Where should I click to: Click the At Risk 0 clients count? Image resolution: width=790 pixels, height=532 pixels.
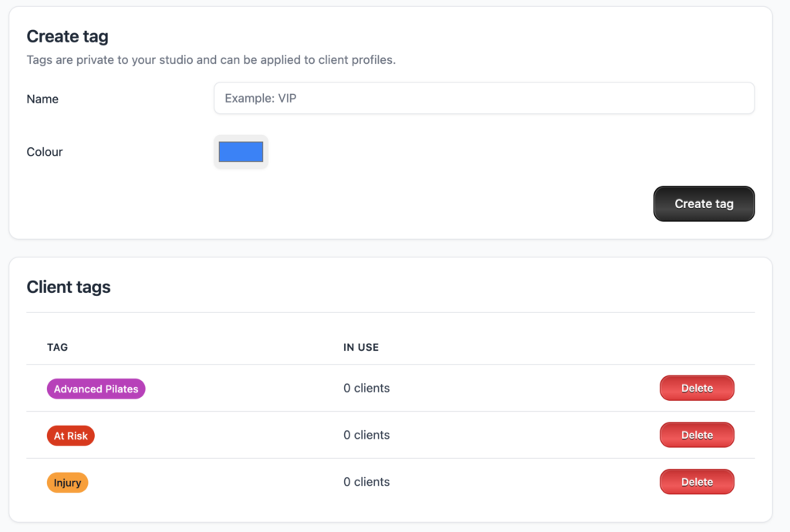[366, 436]
